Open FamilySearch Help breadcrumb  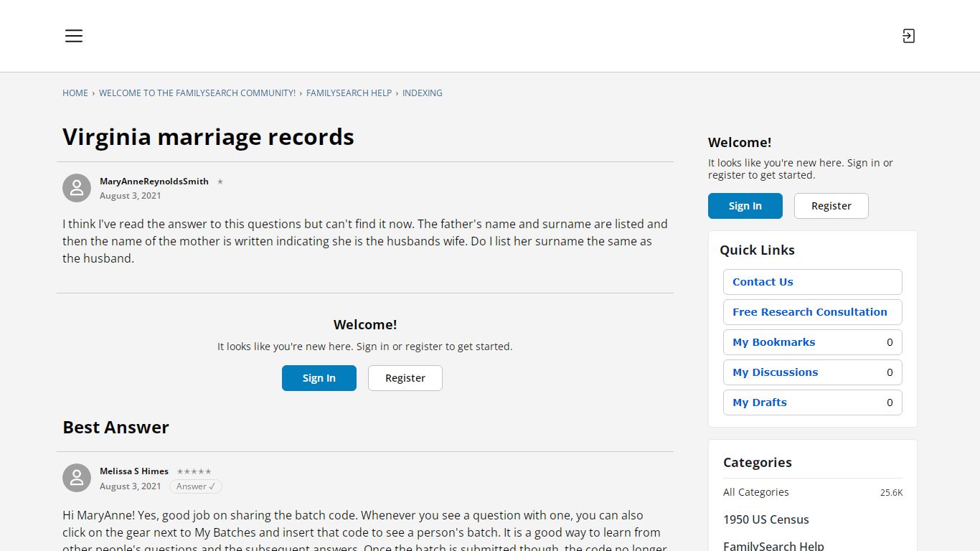349,93
